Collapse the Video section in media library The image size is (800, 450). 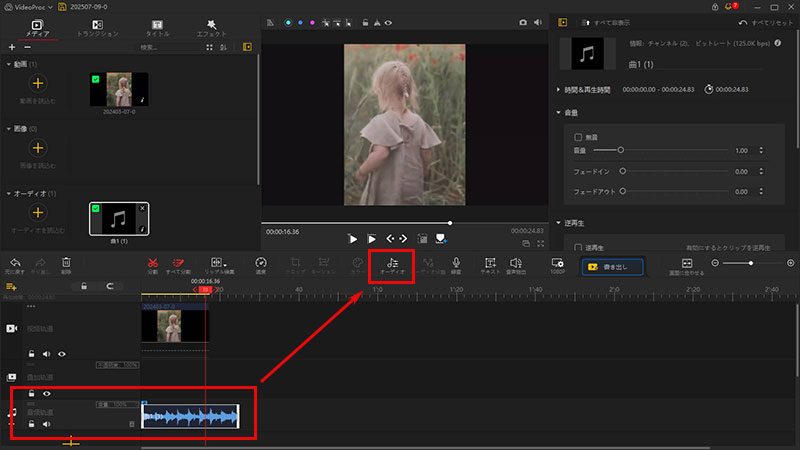tap(9, 64)
